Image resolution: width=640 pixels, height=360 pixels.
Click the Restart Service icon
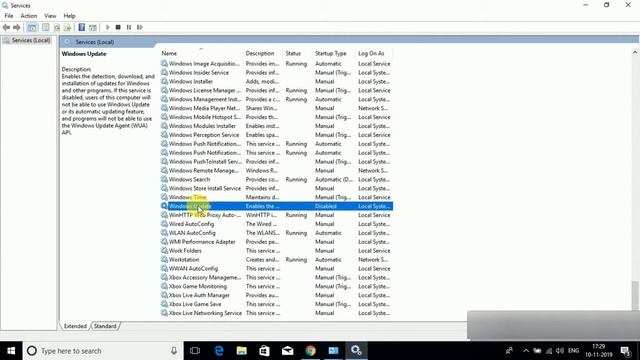point(140,27)
